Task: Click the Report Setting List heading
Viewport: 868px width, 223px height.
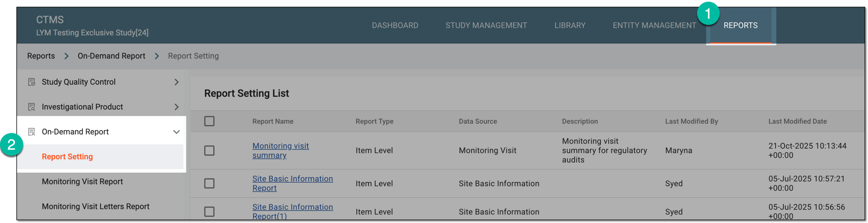Action: (x=247, y=93)
